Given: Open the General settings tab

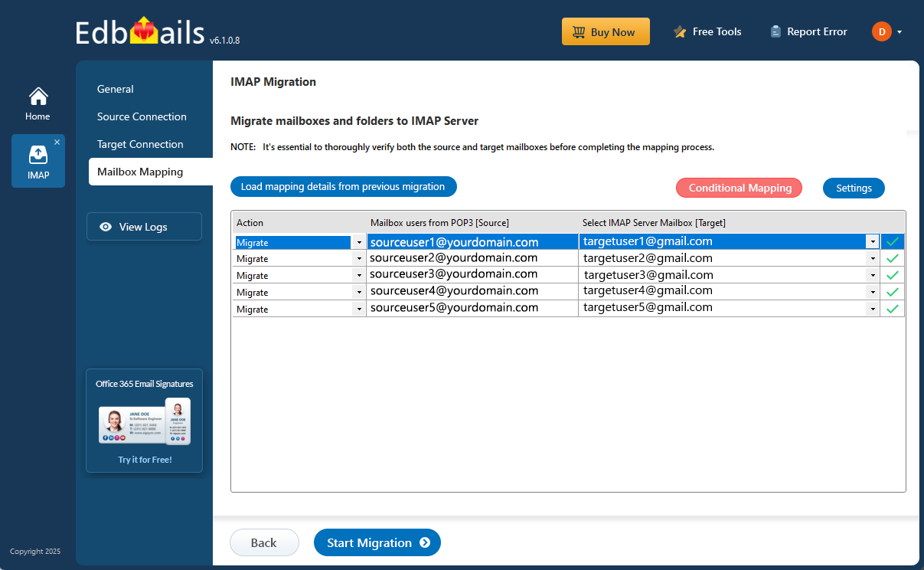Looking at the screenshot, I should coord(116,89).
